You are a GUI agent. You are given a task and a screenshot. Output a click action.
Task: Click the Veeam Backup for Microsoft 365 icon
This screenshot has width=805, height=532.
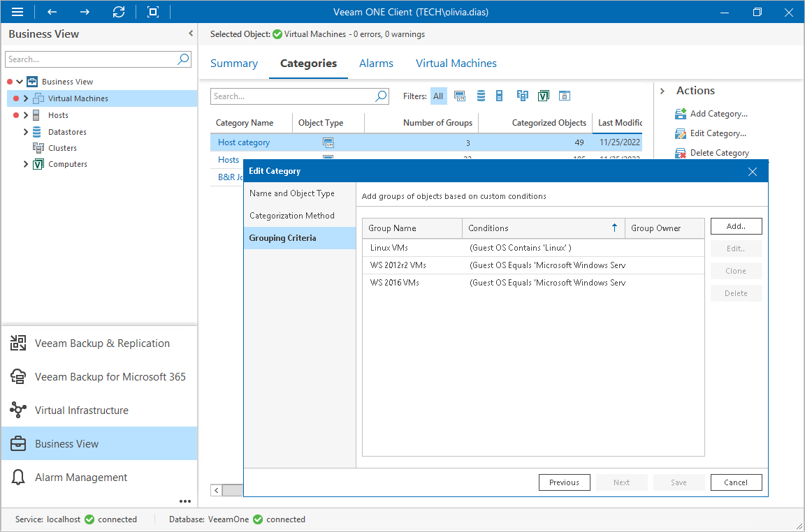18,376
